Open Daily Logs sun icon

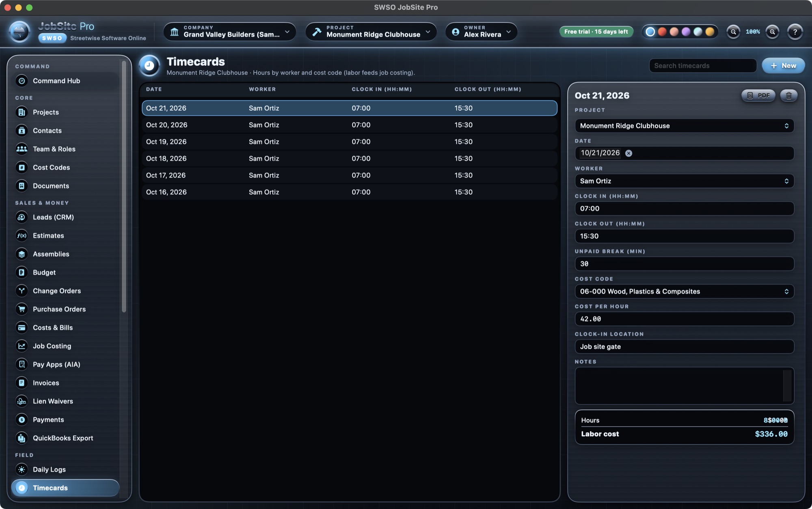[x=22, y=470]
